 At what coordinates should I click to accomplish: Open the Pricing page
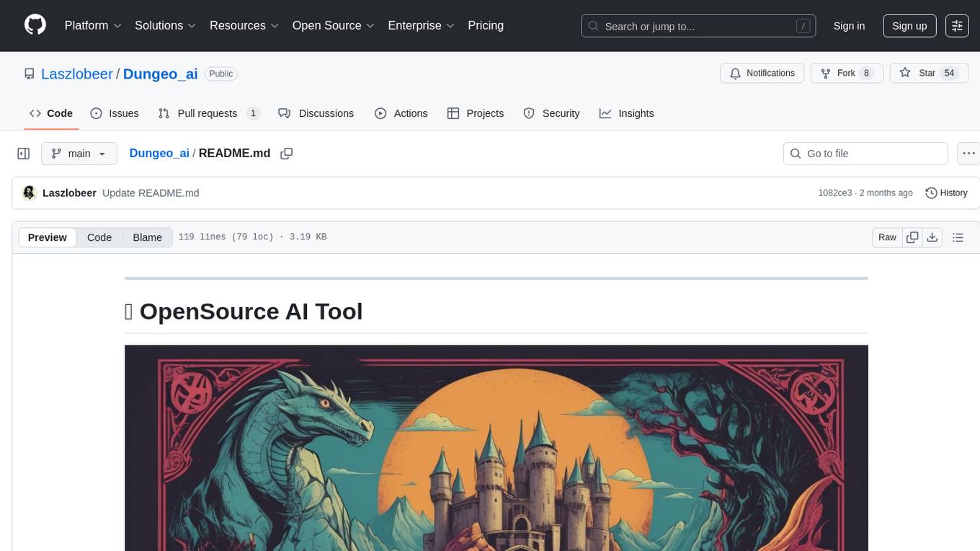point(486,25)
